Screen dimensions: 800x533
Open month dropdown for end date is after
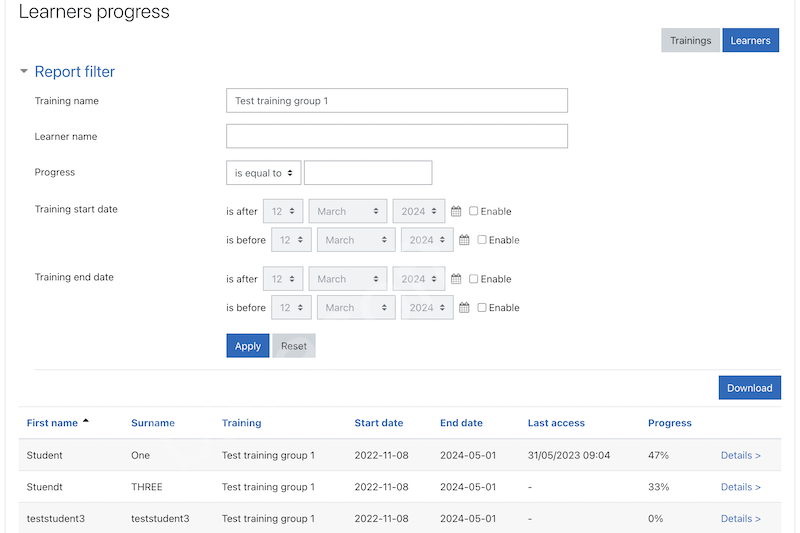(x=347, y=279)
